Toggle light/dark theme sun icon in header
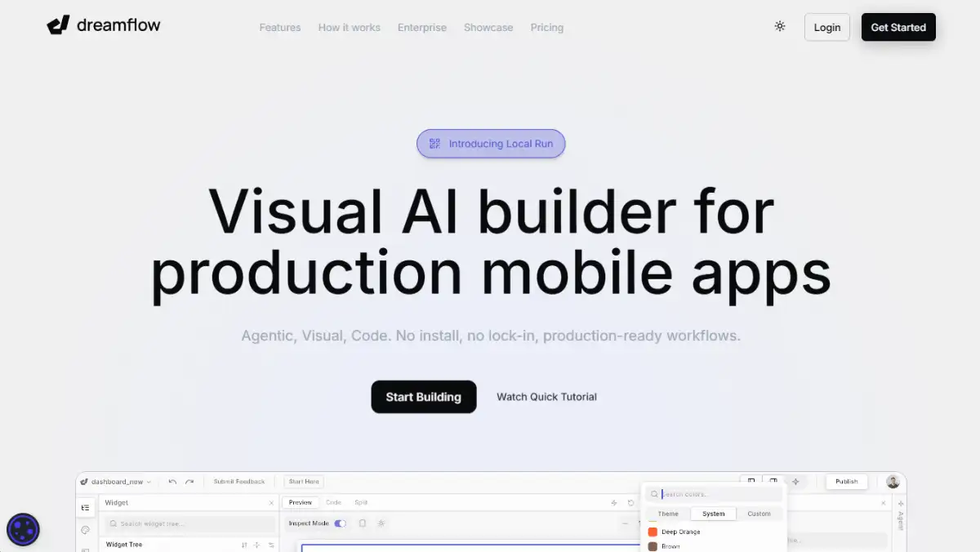980x552 pixels. 780,26
